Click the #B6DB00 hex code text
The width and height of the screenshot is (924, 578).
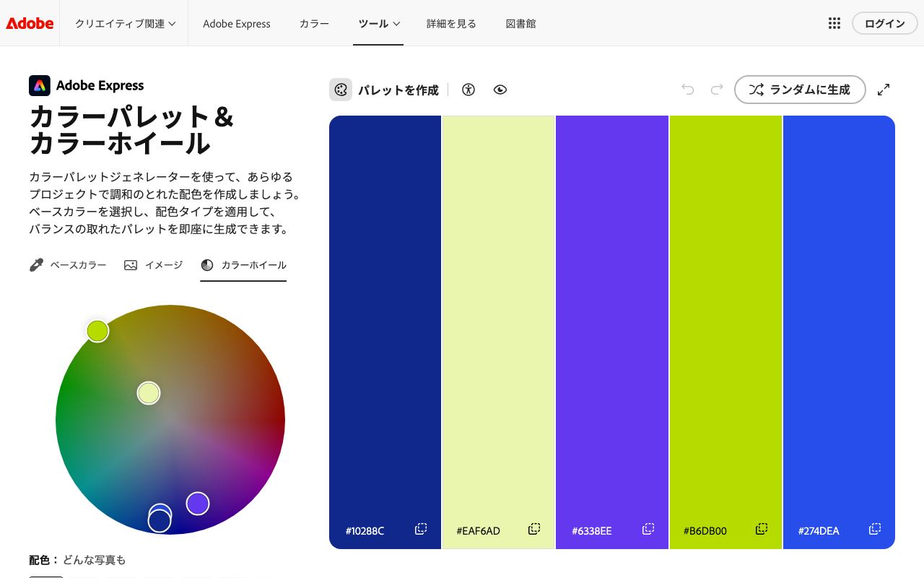pos(705,531)
